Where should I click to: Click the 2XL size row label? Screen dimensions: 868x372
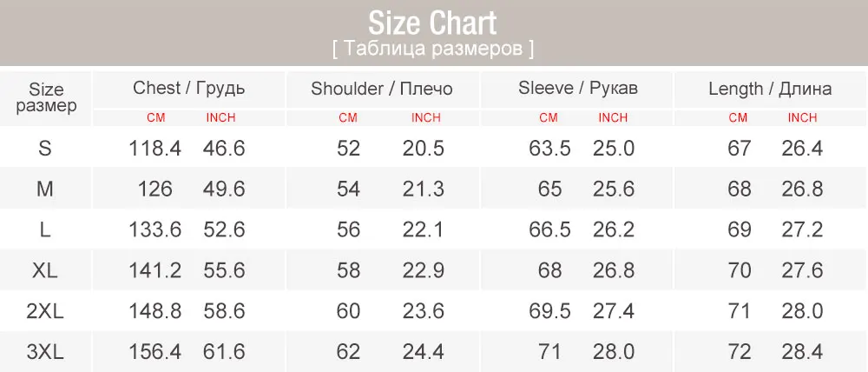(45, 311)
